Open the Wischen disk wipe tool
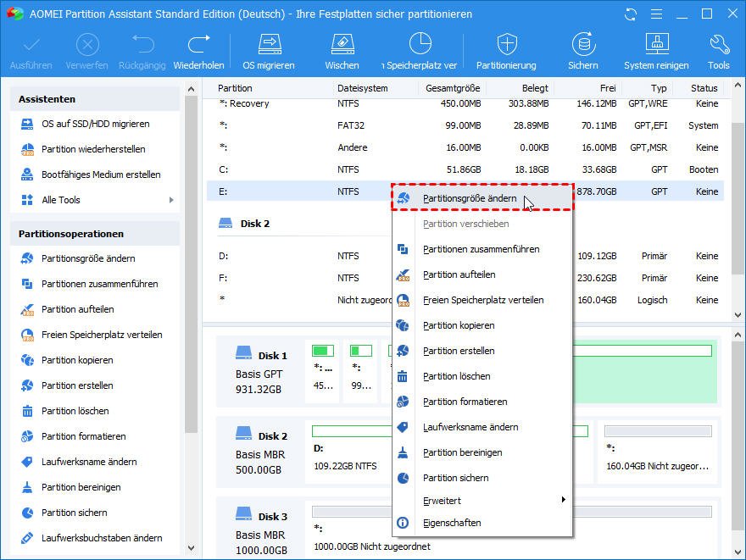 (x=341, y=51)
